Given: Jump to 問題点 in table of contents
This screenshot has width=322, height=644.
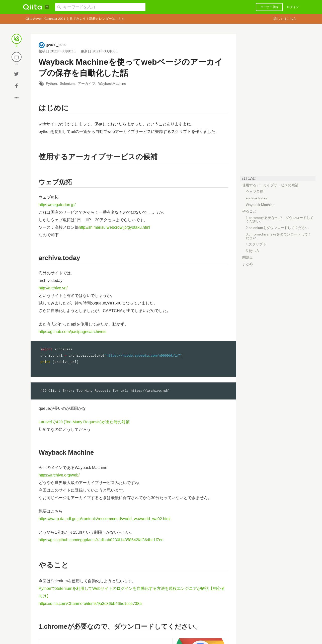Looking at the screenshot, I should 247,257.
